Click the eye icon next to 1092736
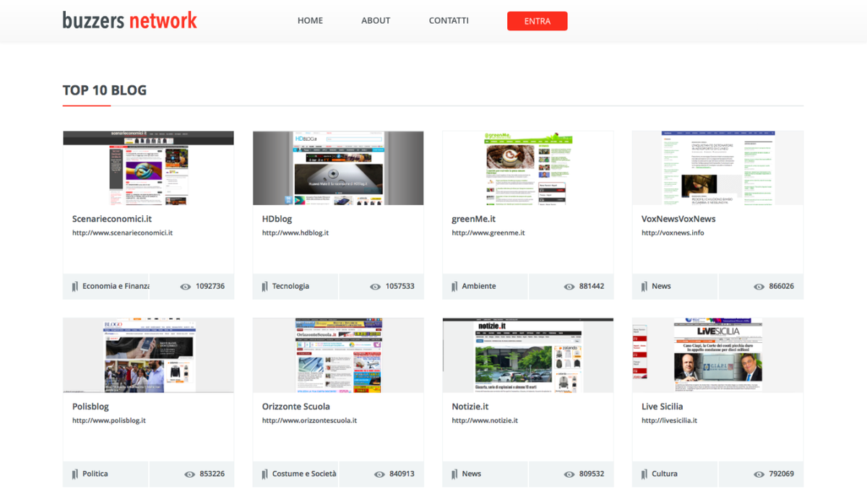Viewport: 867px width, 504px height. point(186,287)
